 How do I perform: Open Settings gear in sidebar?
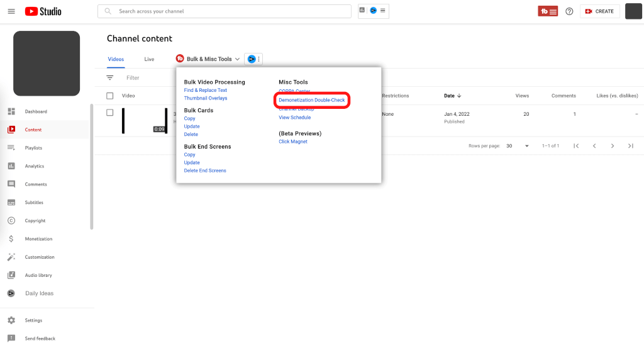pos(33,320)
